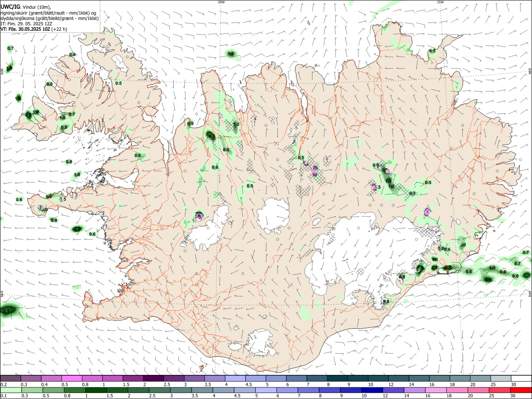Select the white swatch labeled 30 in top row
The image size is (532, 399).
click(x=521, y=379)
